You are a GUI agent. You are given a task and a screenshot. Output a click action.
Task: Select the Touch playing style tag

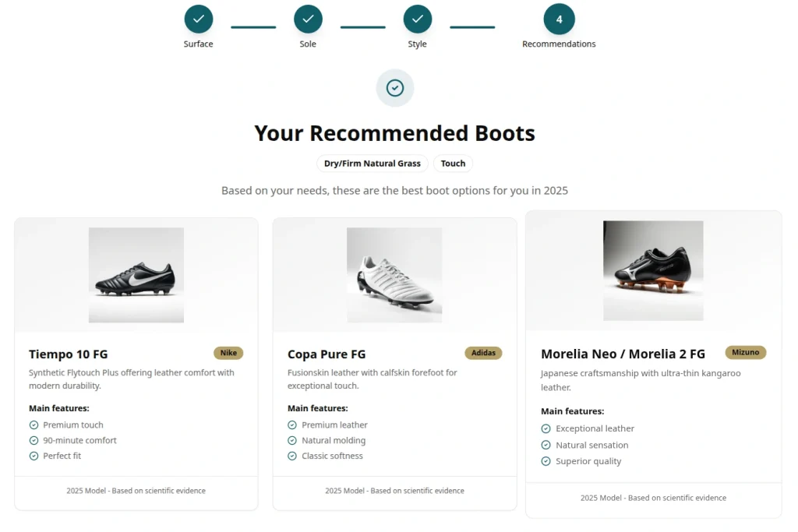pos(453,164)
